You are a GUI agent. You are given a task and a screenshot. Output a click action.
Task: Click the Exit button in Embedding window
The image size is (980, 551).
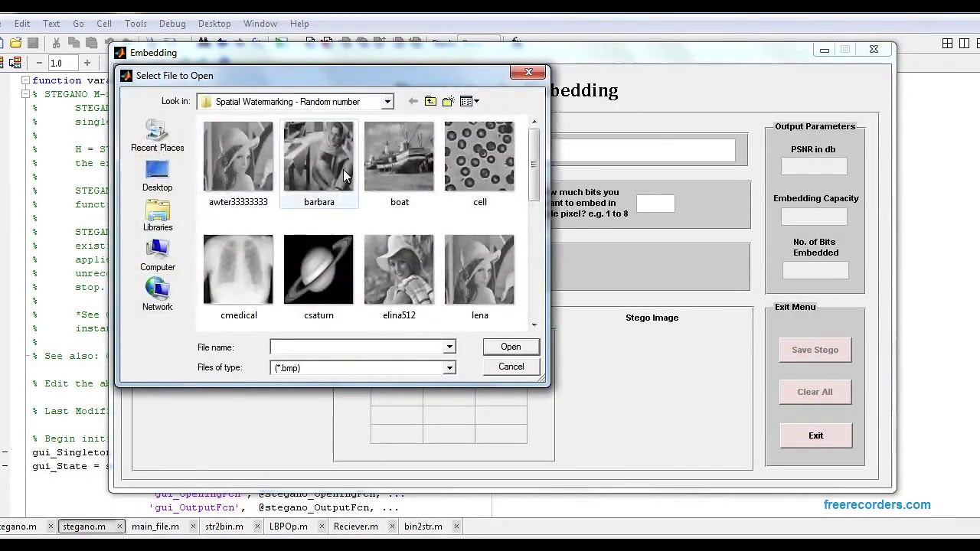coord(815,435)
